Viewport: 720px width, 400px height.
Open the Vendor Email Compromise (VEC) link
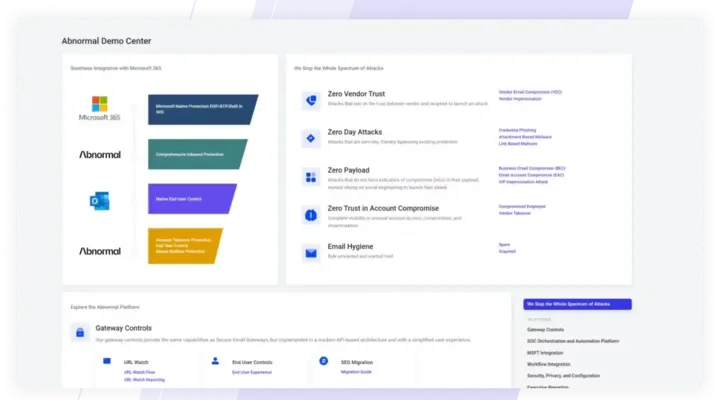click(x=530, y=92)
